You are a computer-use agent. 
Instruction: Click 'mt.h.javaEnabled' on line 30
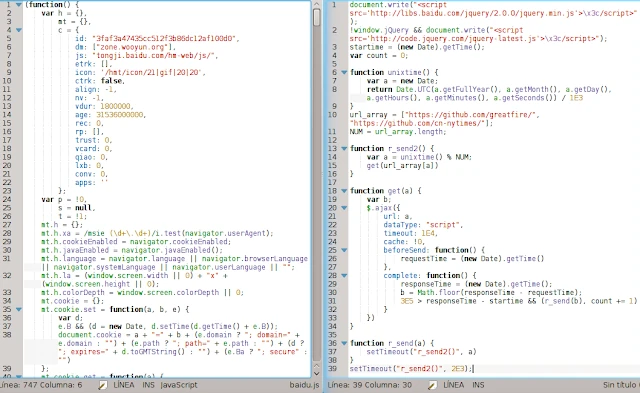tap(75, 250)
